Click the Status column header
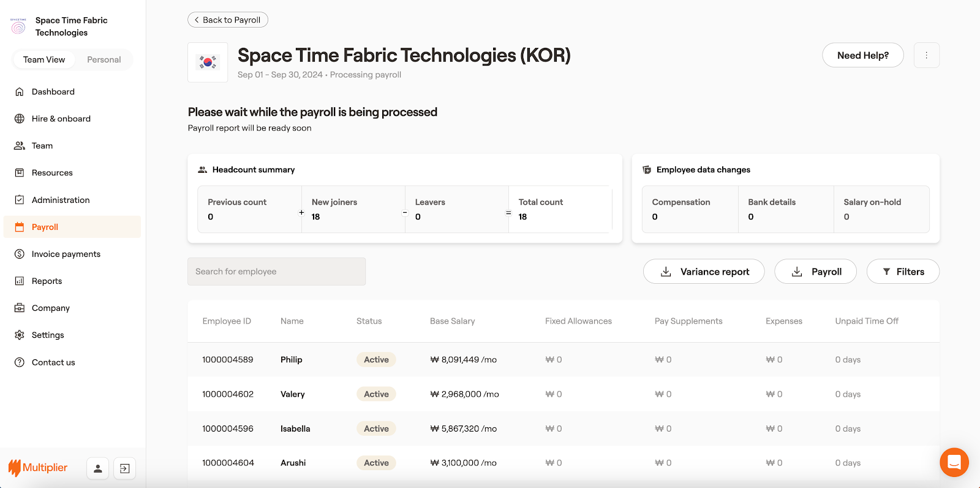The image size is (980, 488). [x=369, y=321]
